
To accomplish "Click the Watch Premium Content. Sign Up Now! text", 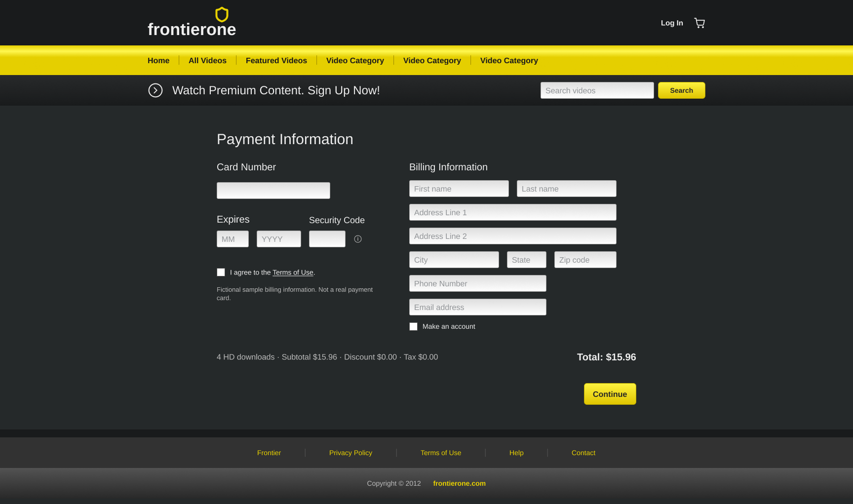I will point(276,90).
